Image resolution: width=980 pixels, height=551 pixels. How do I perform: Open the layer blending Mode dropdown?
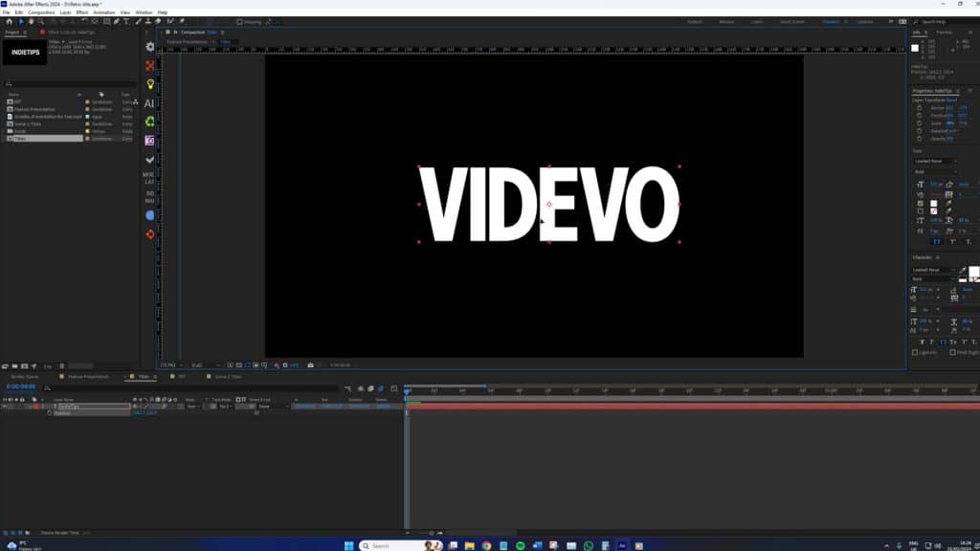[193, 406]
